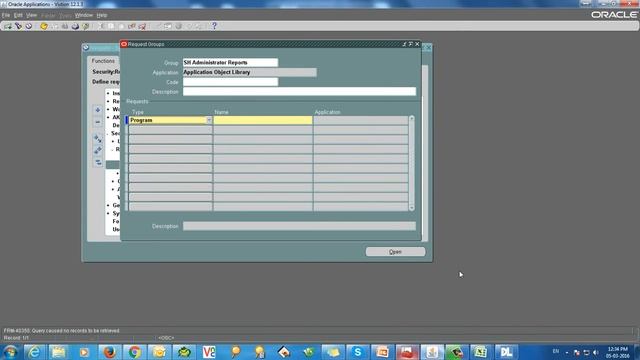The width and height of the screenshot is (640, 360).
Task: Click the Zoom toolbar icon
Action: (168, 26)
